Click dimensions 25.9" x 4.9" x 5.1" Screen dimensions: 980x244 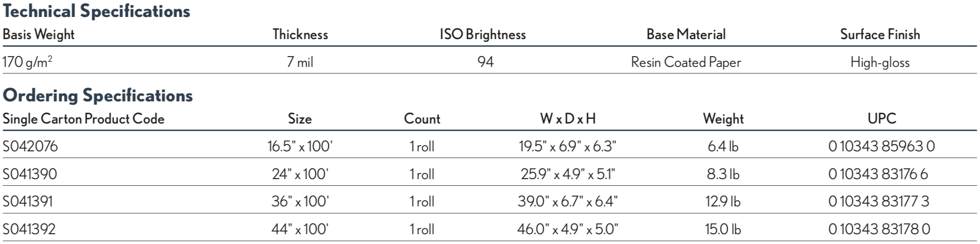coord(567,174)
